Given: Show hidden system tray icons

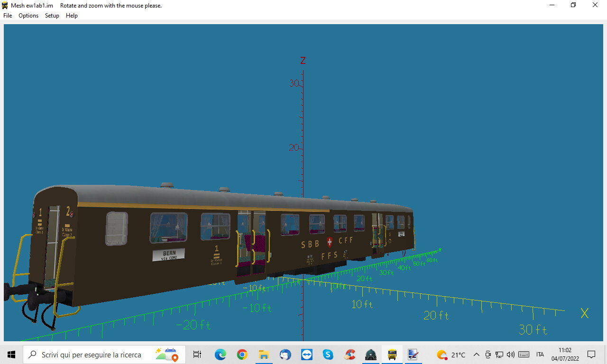Looking at the screenshot, I should [477, 355].
